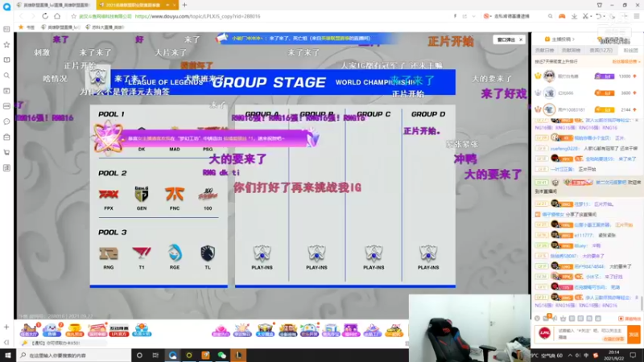Open a new browser tab

point(184,5)
